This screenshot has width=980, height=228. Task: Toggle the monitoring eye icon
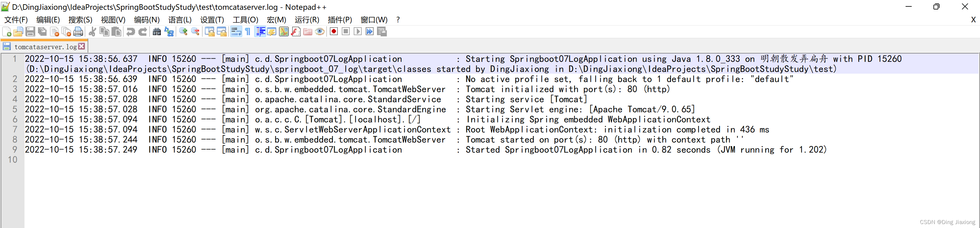tap(319, 32)
